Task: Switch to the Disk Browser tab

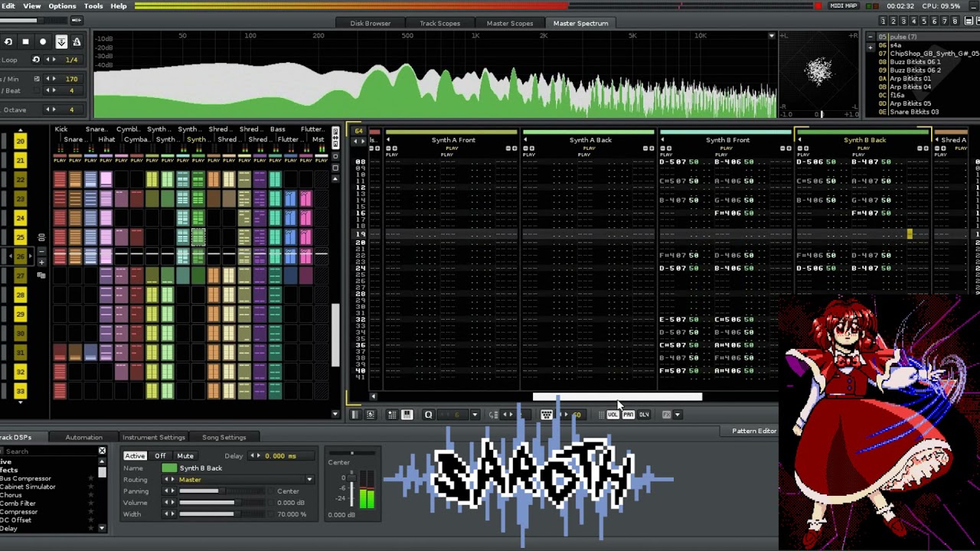Action: tap(371, 23)
